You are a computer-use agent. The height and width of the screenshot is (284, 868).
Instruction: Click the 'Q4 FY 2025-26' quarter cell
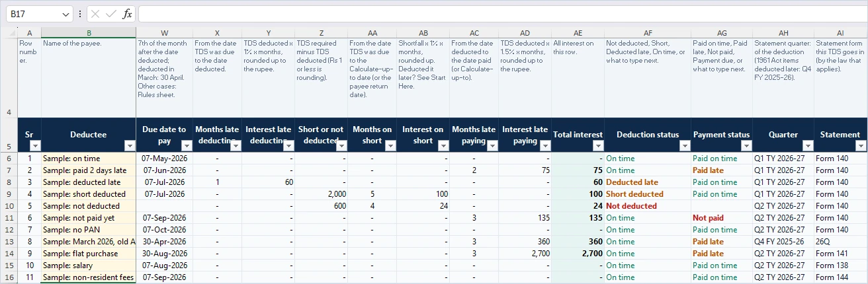(x=783, y=242)
